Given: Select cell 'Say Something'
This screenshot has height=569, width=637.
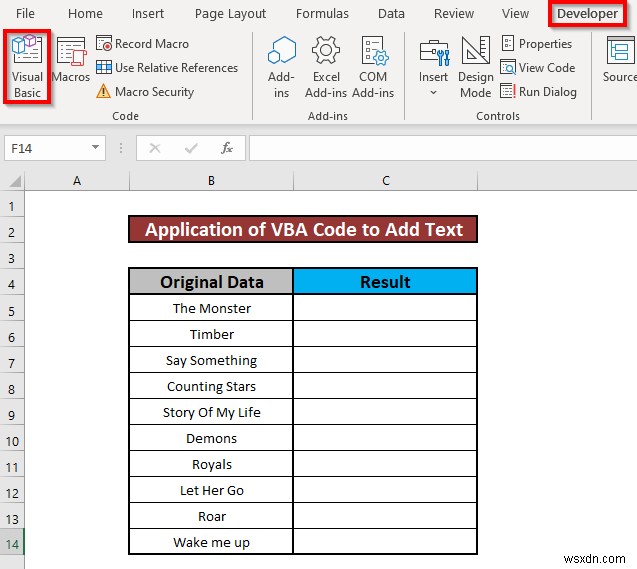Looking at the screenshot, I should coord(211,360).
